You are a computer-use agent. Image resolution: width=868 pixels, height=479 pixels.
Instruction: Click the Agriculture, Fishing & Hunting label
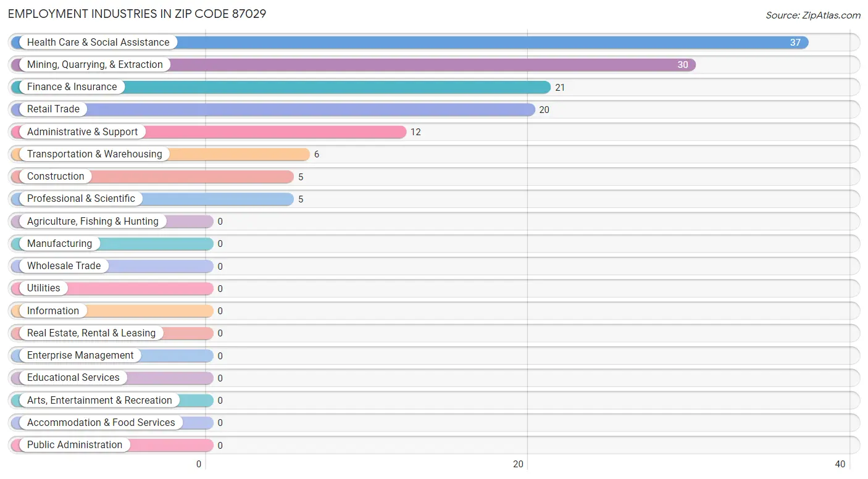point(93,221)
